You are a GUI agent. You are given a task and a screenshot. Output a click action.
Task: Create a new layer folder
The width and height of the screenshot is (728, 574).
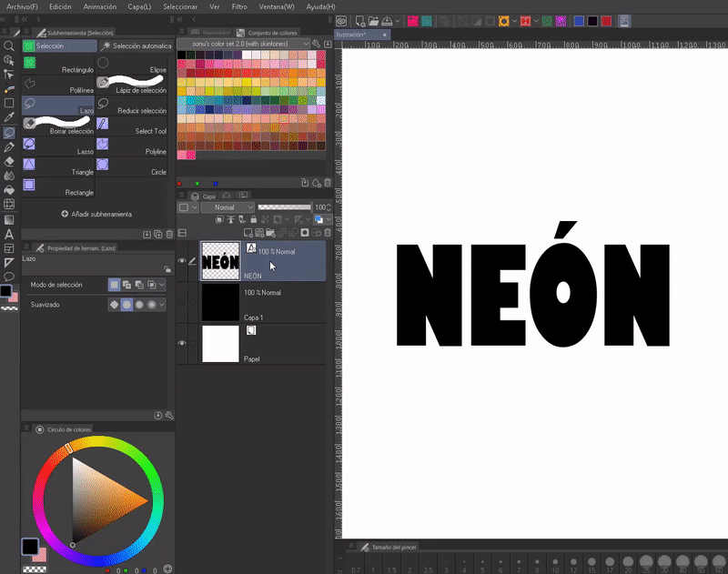pos(270,233)
